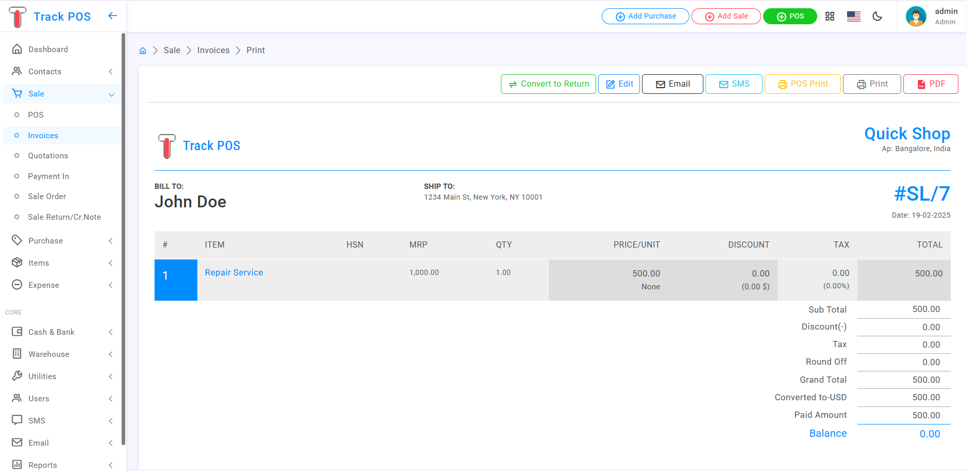
Task: Collapse sidebar using the back arrow icon
Action: tap(112, 16)
